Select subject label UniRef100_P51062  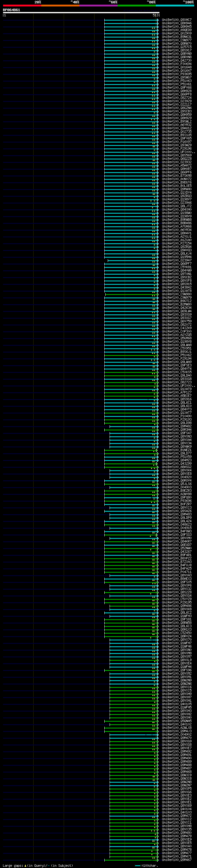click(177, 355)
